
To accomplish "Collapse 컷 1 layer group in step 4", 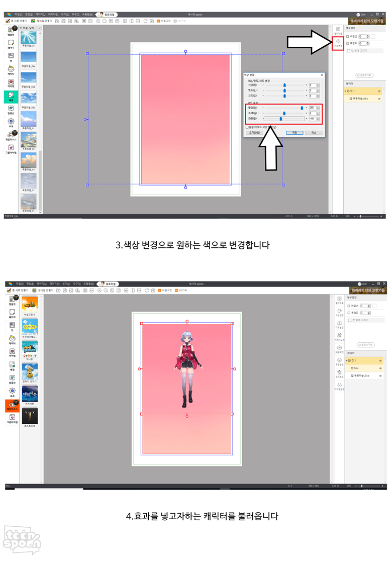I will coord(347,361).
